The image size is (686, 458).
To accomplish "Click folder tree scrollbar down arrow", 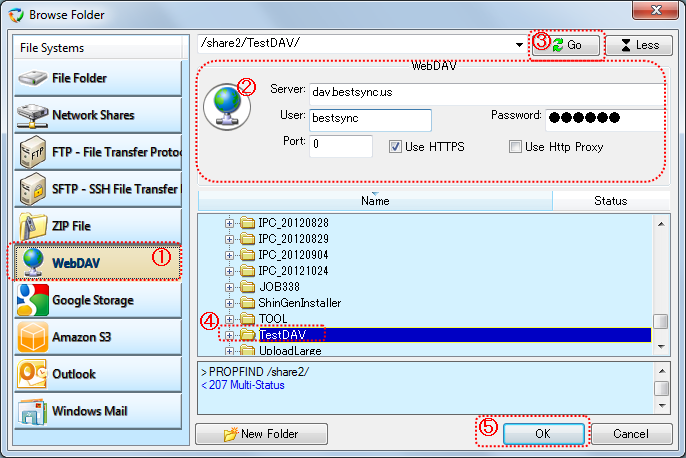I will pyautogui.click(x=661, y=346).
